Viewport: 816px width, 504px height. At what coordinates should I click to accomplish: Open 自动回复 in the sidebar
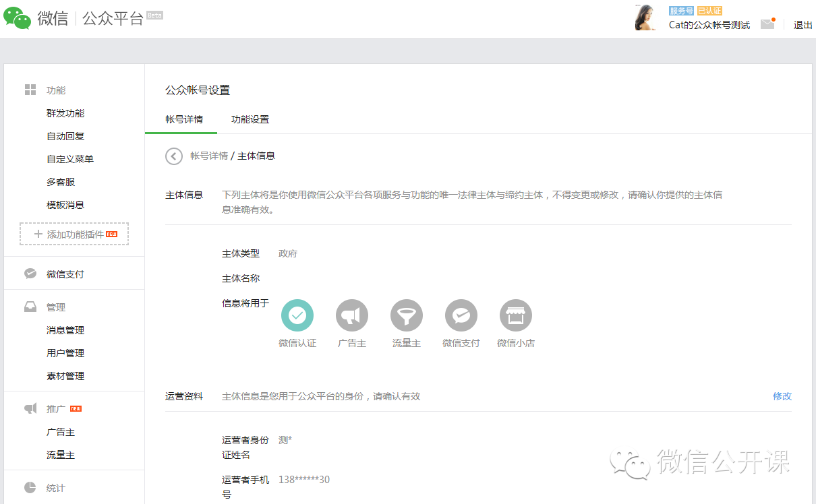click(65, 136)
